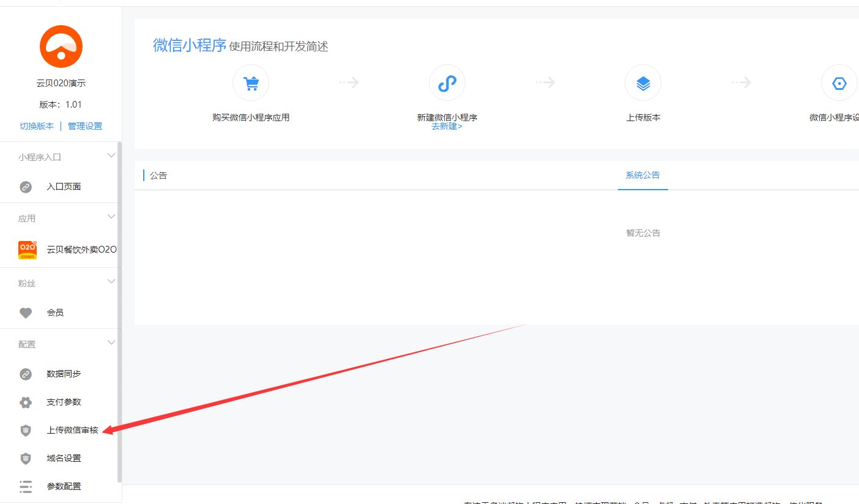
Task: Click the heart icon beside 会员
Action: coord(26,313)
